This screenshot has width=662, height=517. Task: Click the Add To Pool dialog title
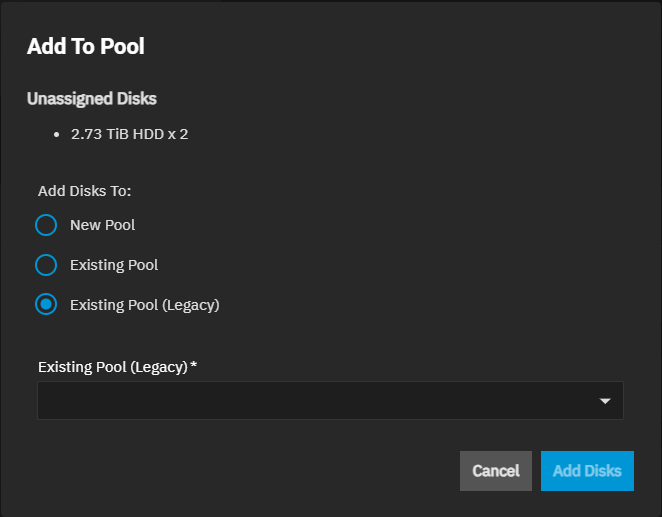click(x=87, y=45)
